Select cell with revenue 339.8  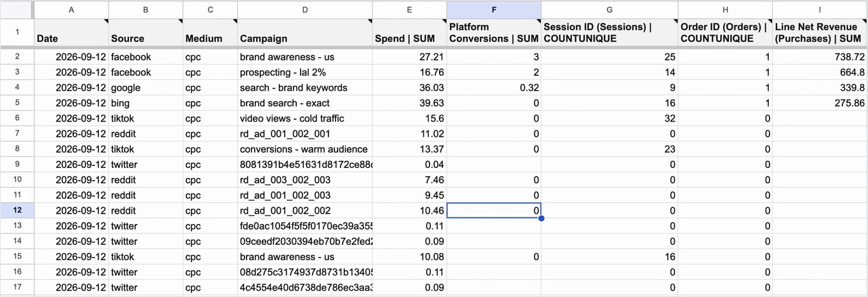(820, 88)
